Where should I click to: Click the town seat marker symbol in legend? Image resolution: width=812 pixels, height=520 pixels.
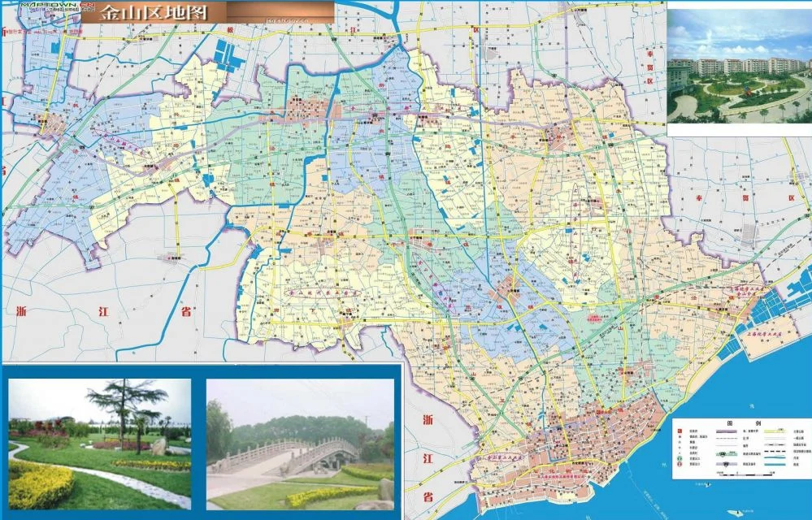coord(678,436)
